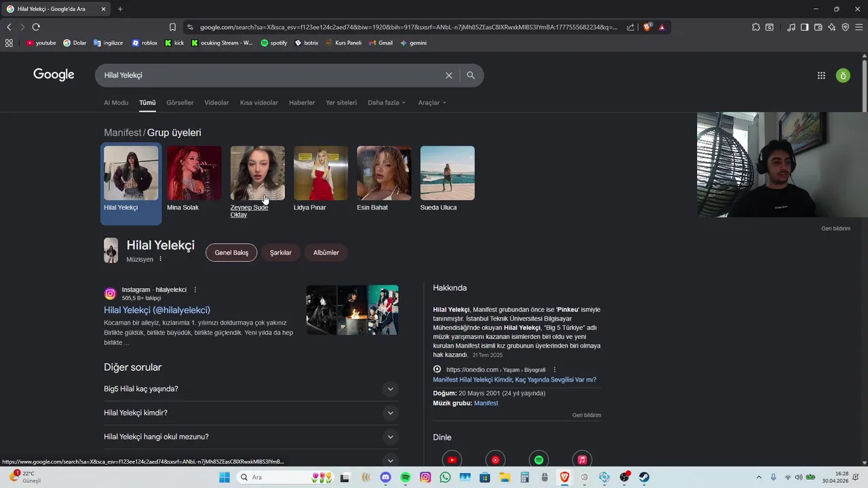Open the Daha fazla dropdown
Screen dimensions: 868x488
(387, 102)
